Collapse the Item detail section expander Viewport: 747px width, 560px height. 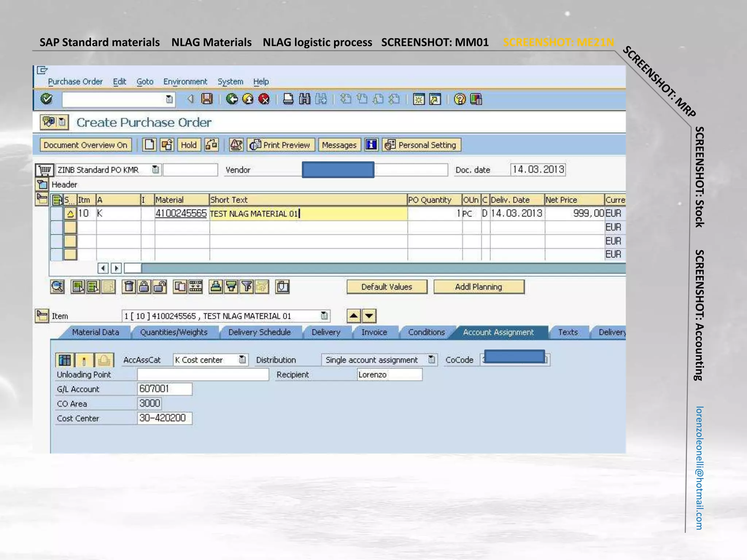coord(42,316)
